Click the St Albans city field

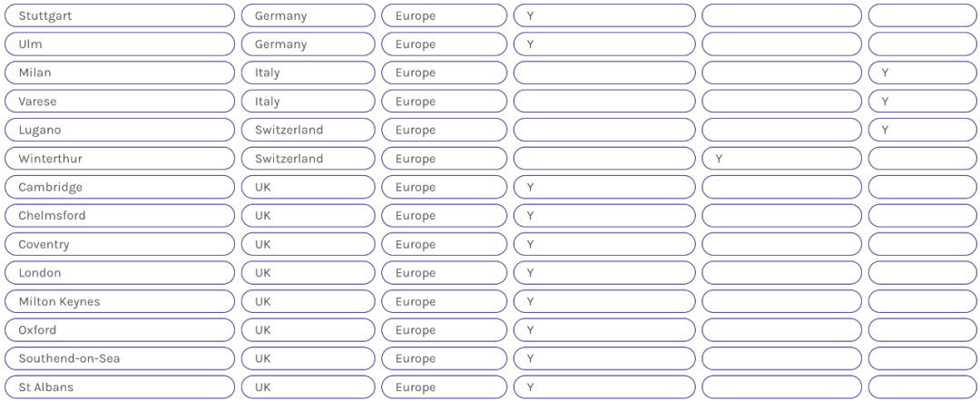(x=120, y=387)
